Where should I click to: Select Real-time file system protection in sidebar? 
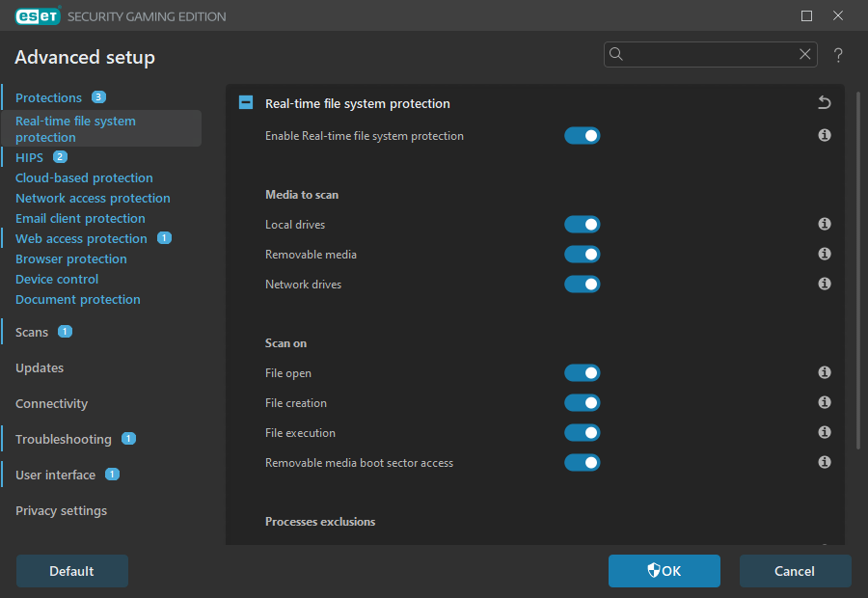point(102,128)
